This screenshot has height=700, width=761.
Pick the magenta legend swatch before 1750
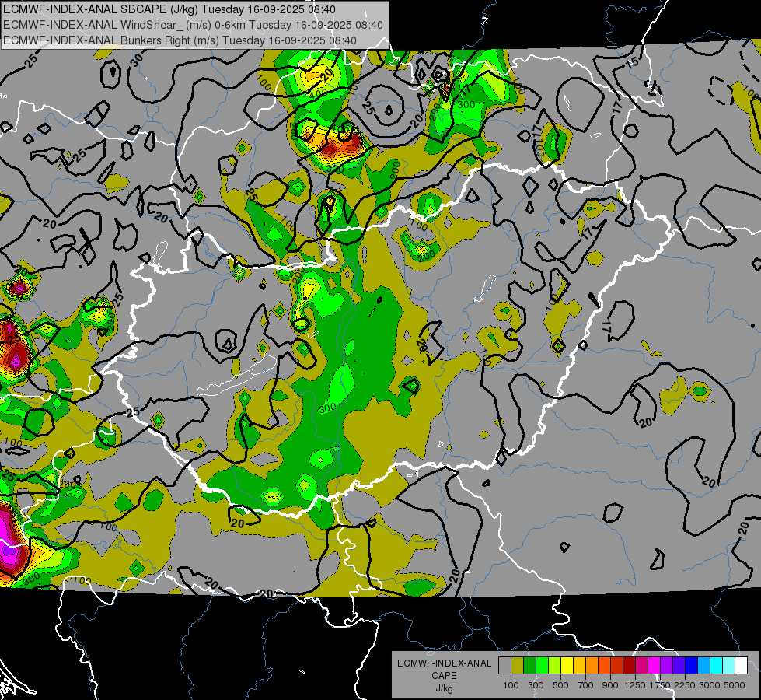coord(655,665)
